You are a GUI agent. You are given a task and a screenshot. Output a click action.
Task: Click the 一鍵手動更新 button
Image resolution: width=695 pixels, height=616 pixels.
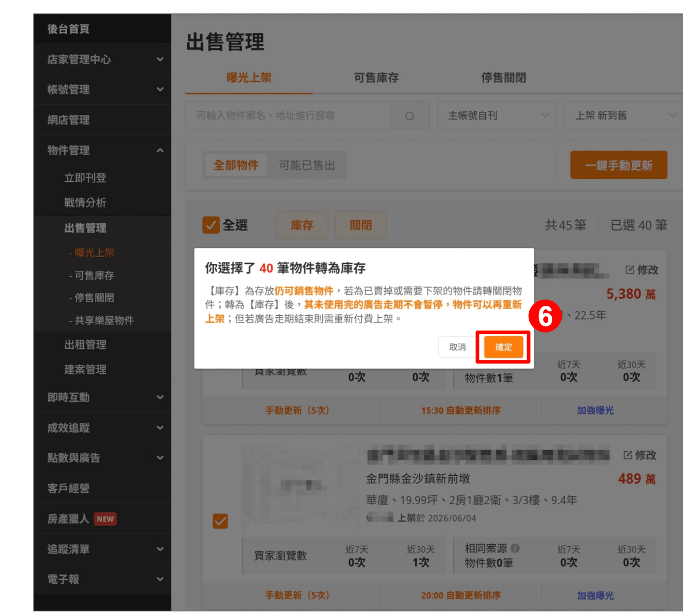[x=619, y=165]
